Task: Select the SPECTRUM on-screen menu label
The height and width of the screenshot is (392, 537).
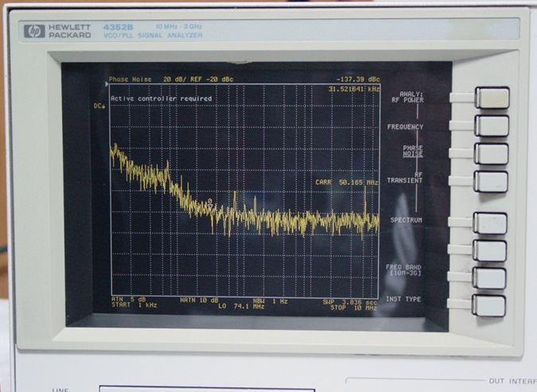Action: pyautogui.click(x=407, y=220)
